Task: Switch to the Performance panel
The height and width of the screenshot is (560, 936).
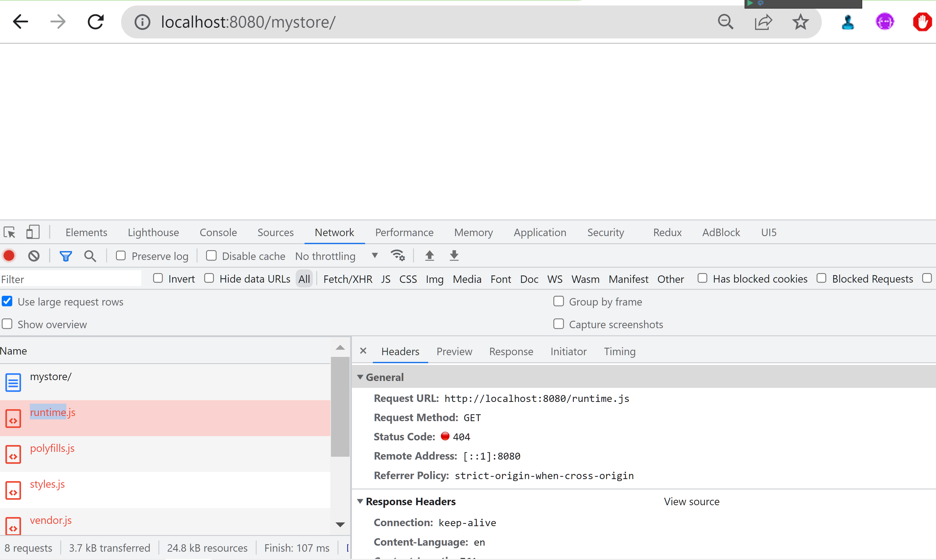Action: (x=404, y=232)
